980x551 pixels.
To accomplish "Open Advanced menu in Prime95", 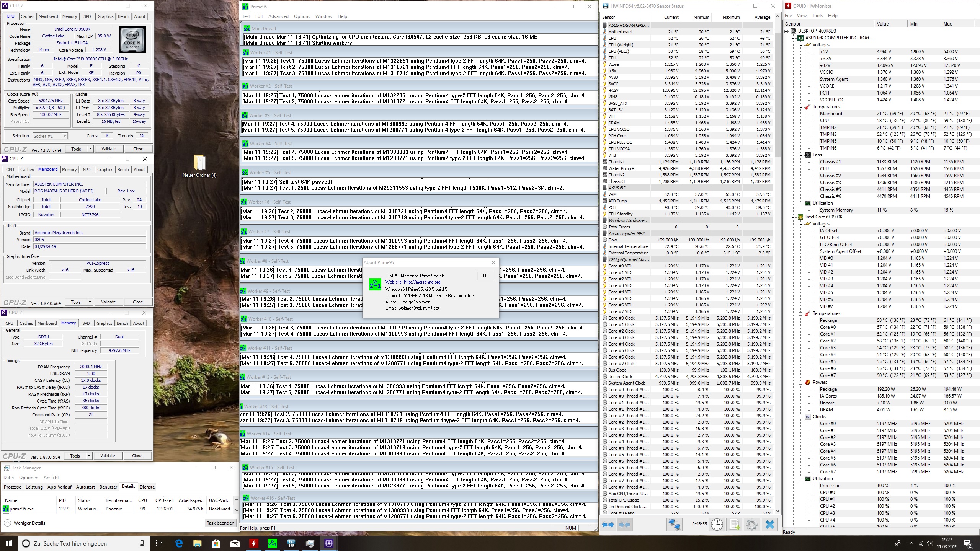I will click(x=278, y=16).
